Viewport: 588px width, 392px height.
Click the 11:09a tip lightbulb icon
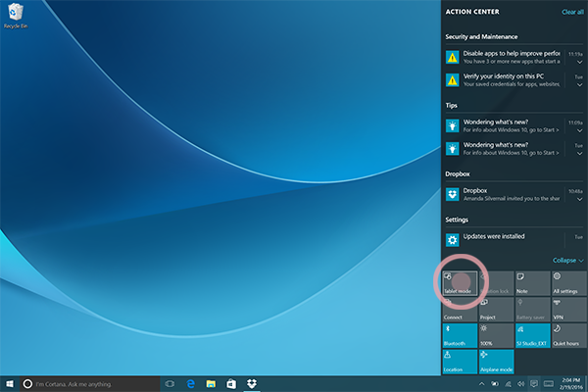[x=452, y=125]
